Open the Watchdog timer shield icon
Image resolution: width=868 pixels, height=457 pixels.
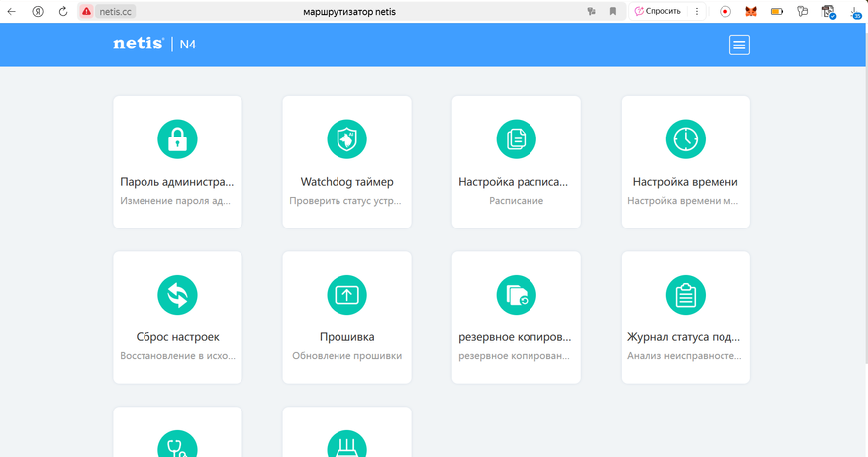coord(346,139)
